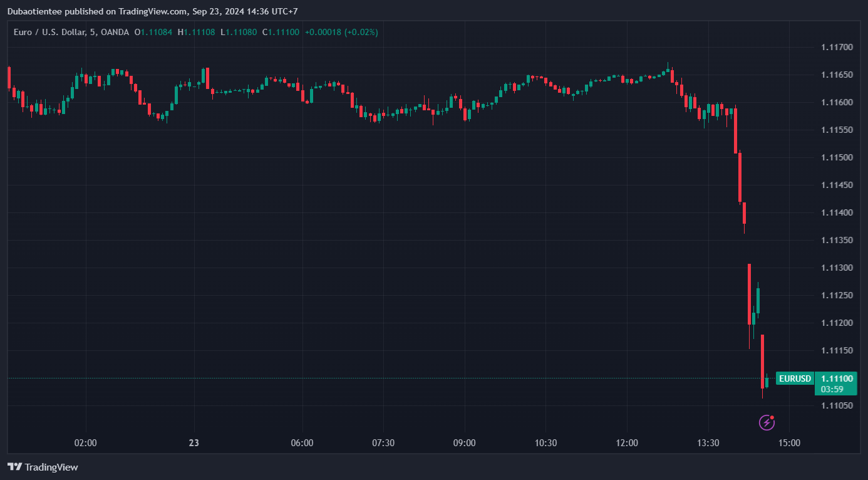Click the 1.11200 price axis label
Viewport: 868px width, 480px height.
tap(837, 323)
